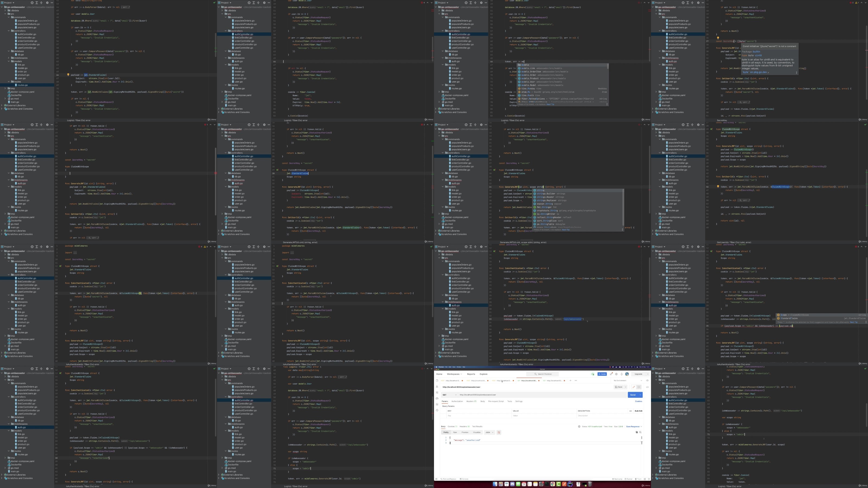
Task: Open the Save Response dropdown
Action: [x=634, y=426]
